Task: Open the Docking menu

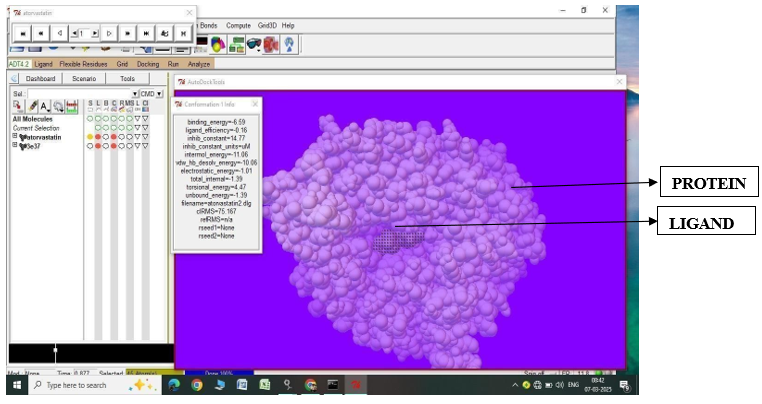Action: [x=147, y=63]
